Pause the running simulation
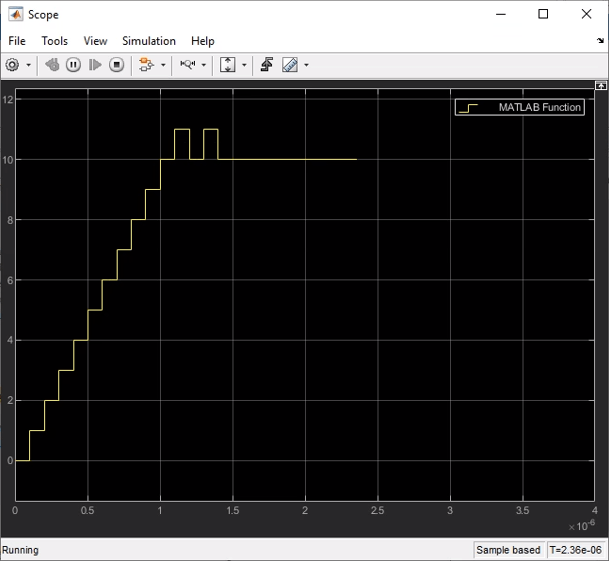This screenshot has width=609, height=561. point(73,65)
